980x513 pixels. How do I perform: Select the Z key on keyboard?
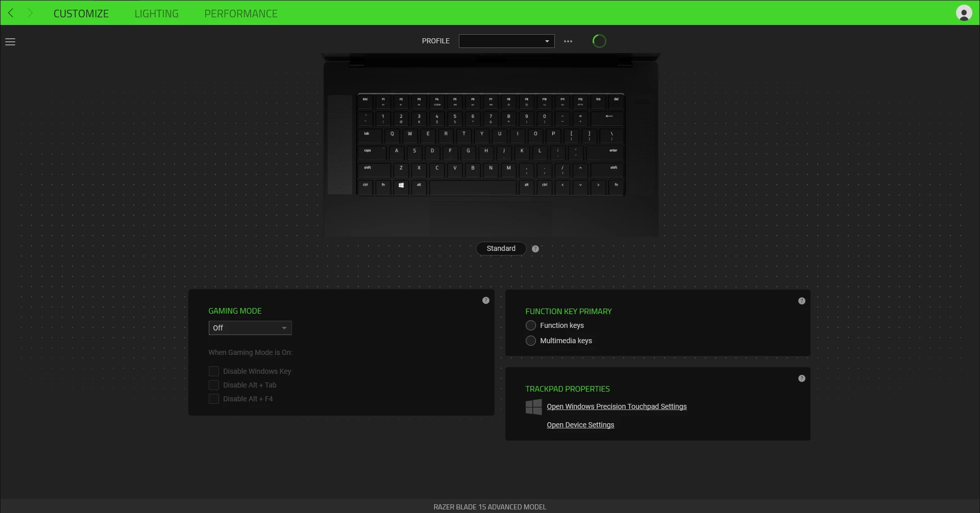(x=401, y=169)
